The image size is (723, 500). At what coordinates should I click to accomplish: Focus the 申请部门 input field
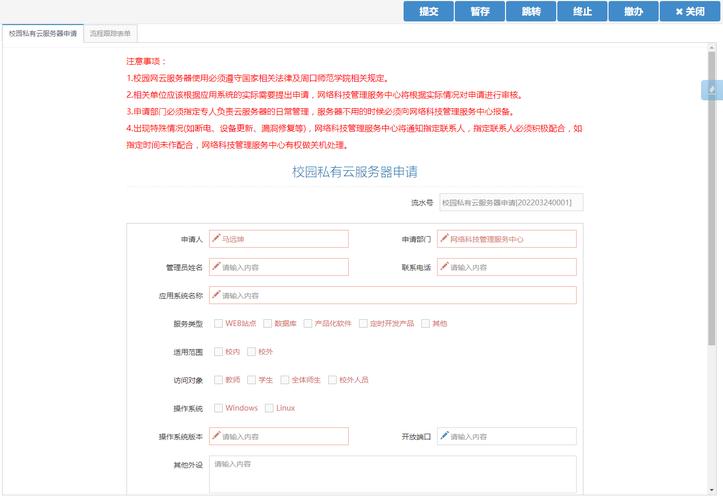coord(507,239)
